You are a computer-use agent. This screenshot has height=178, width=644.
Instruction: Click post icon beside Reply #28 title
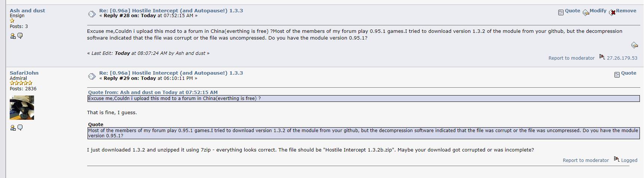(x=92, y=14)
